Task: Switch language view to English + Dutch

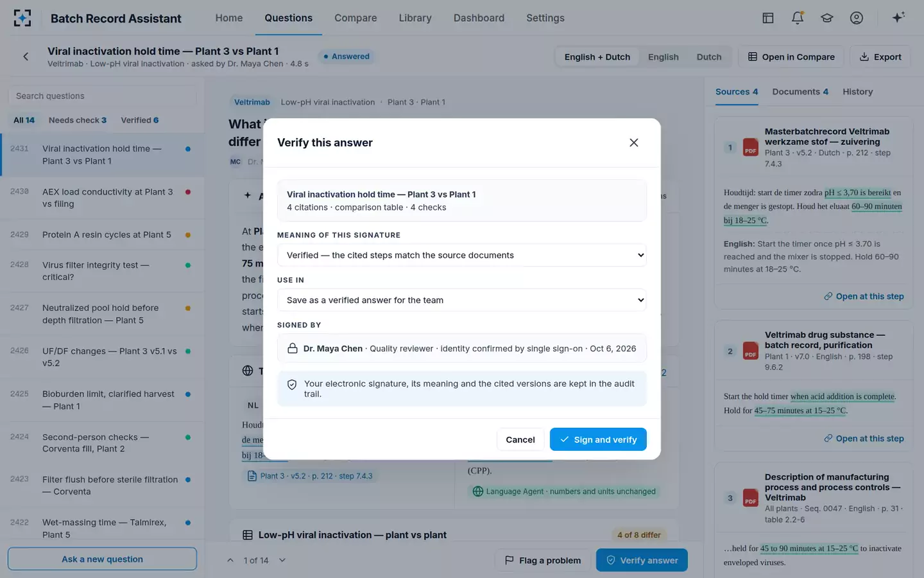Action: pos(597,57)
